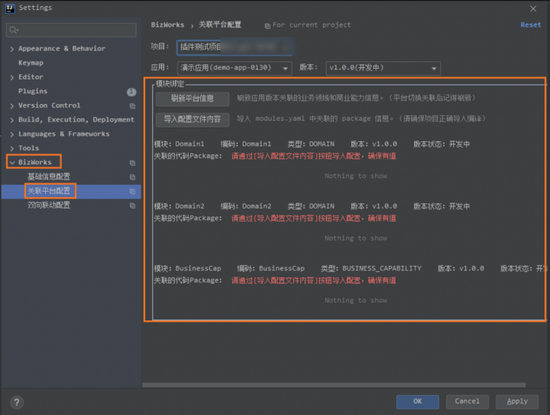Click Nothing to show under BusinessCap
The width and height of the screenshot is (550, 415).
[356, 301]
